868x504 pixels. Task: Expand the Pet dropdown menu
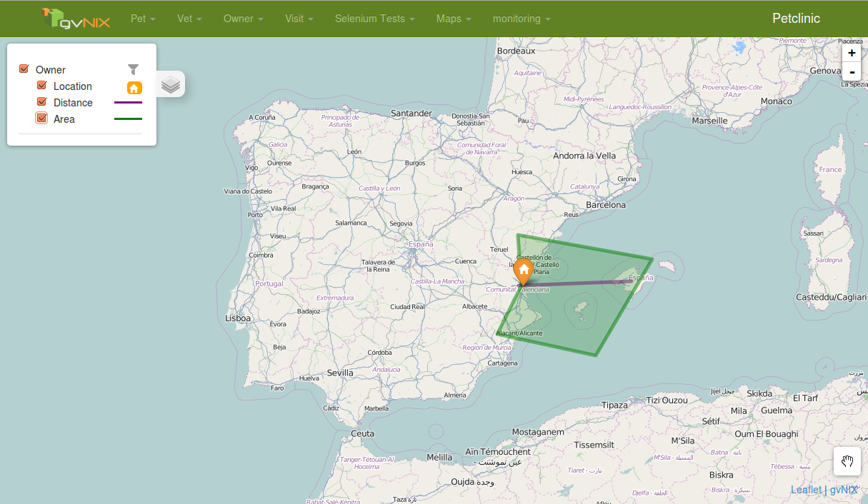pos(143,19)
